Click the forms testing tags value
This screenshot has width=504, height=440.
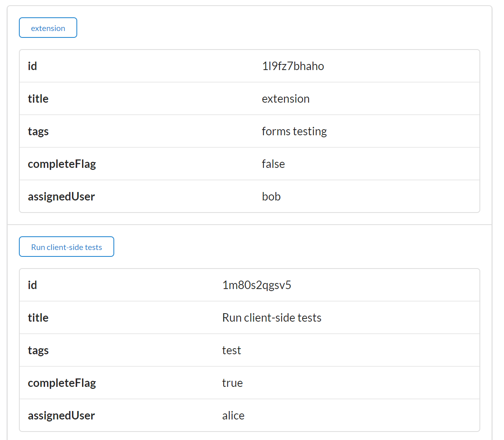coord(294,131)
